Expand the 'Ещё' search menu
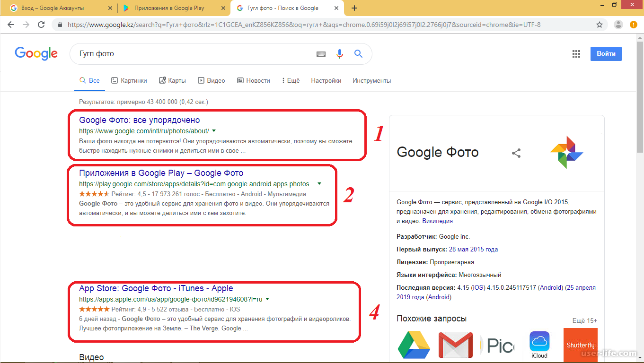The image size is (644, 363). click(291, 81)
